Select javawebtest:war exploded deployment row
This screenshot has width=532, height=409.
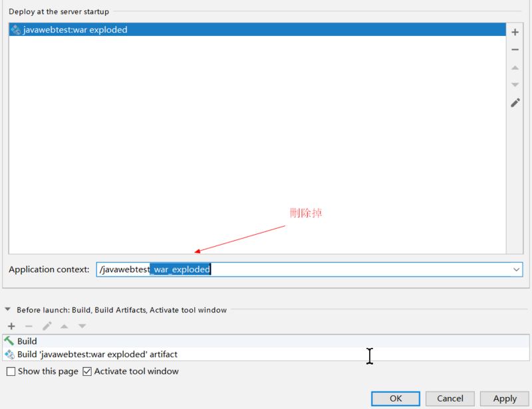click(x=257, y=29)
